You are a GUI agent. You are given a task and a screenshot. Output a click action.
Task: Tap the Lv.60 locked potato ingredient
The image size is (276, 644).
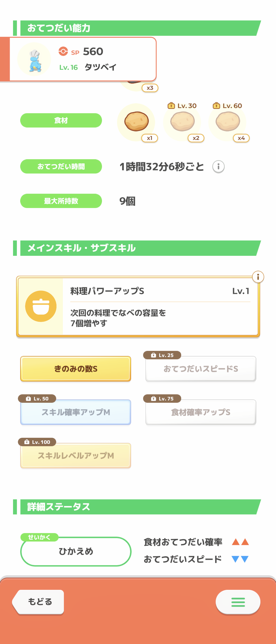click(x=228, y=122)
